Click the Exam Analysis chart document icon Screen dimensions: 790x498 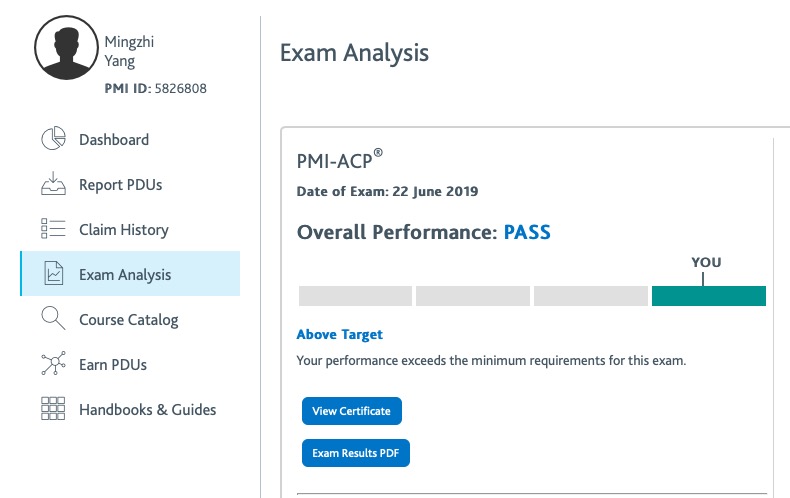click(x=53, y=274)
